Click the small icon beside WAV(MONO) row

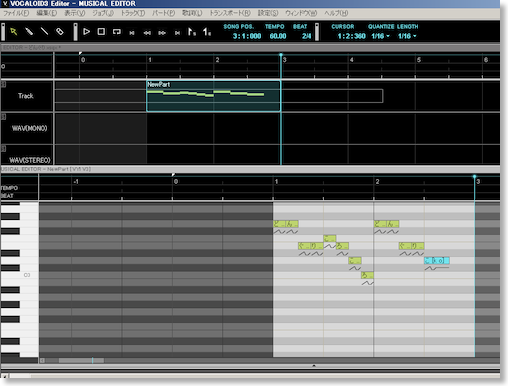tap(3, 117)
